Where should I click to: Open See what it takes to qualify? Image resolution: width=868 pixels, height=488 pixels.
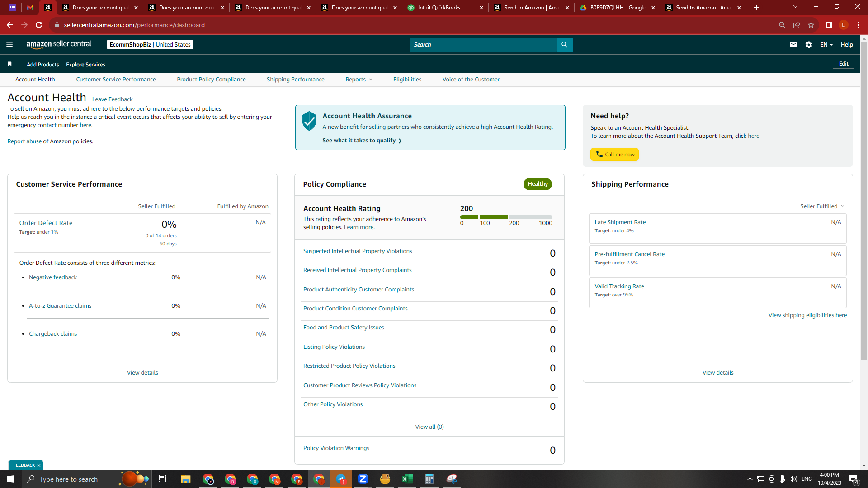pos(362,141)
